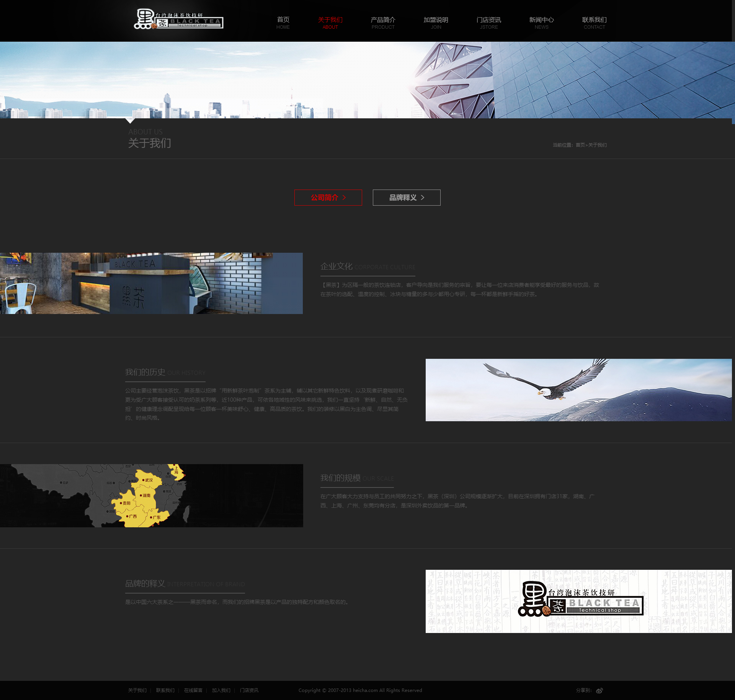This screenshot has height=700, width=735.
Task: Click the chevron arrow on 公司简介 button
Action: [x=344, y=198]
